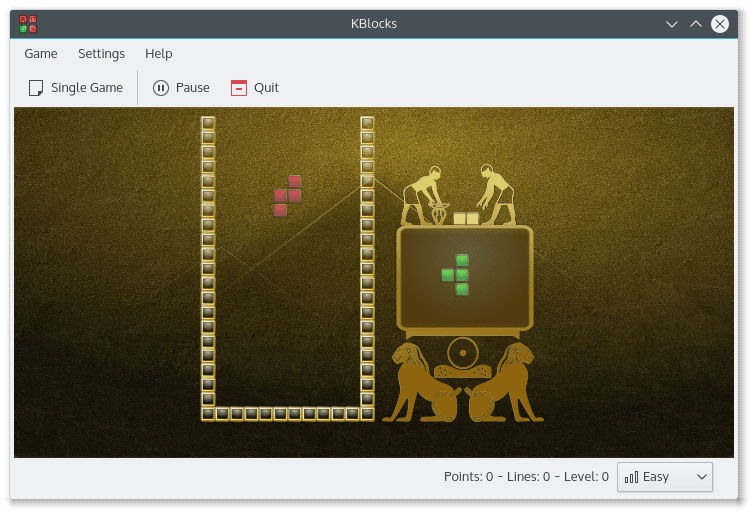The image size is (754, 515).
Task: Minimize the KBlocks window
Action: tap(672, 24)
